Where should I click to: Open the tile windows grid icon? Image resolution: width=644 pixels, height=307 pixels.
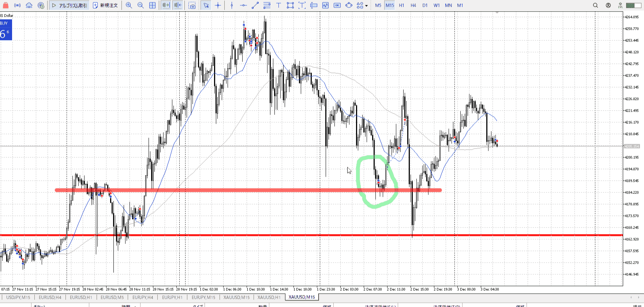tap(152, 5)
